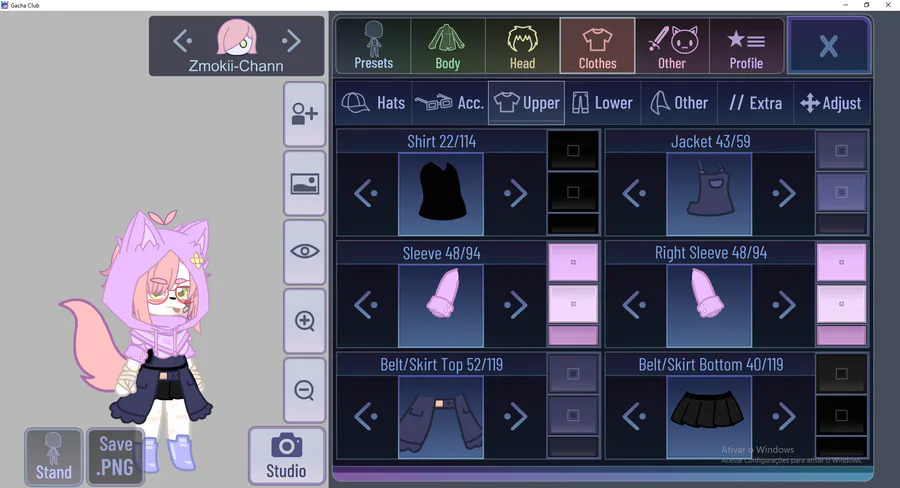Image resolution: width=900 pixels, height=488 pixels.
Task: Switch to previous character via left arrow
Action: coord(183,41)
